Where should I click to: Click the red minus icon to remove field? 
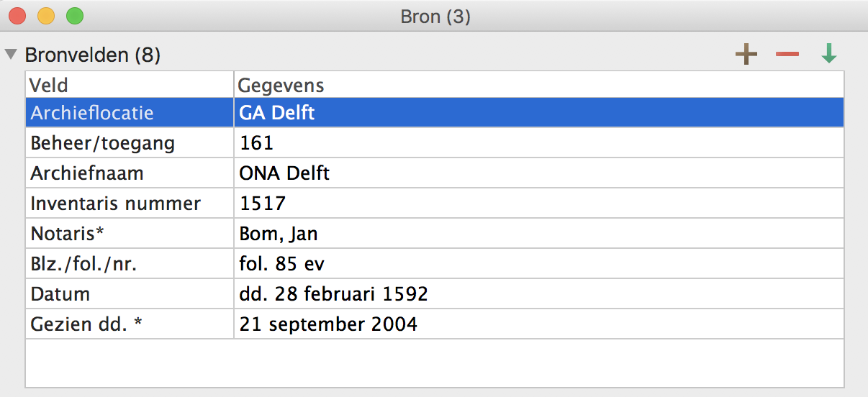click(x=787, y=55)
